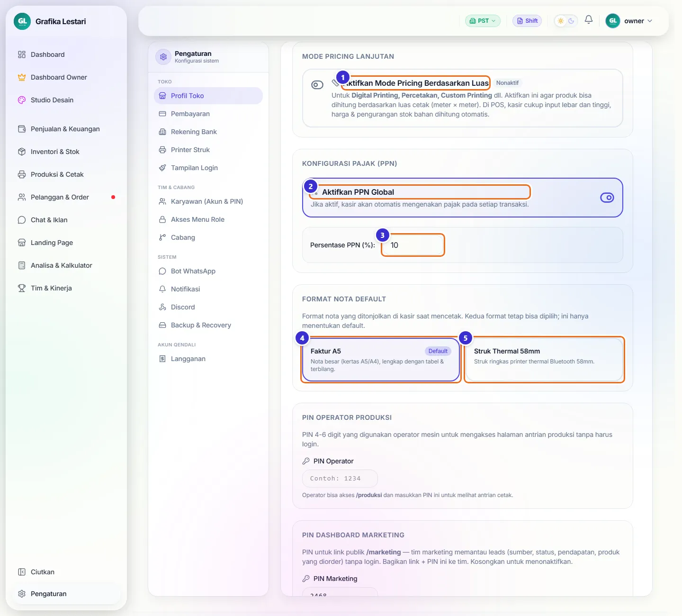
Task: Select the Profil Toko menu item
Action: tap(208, 96)
